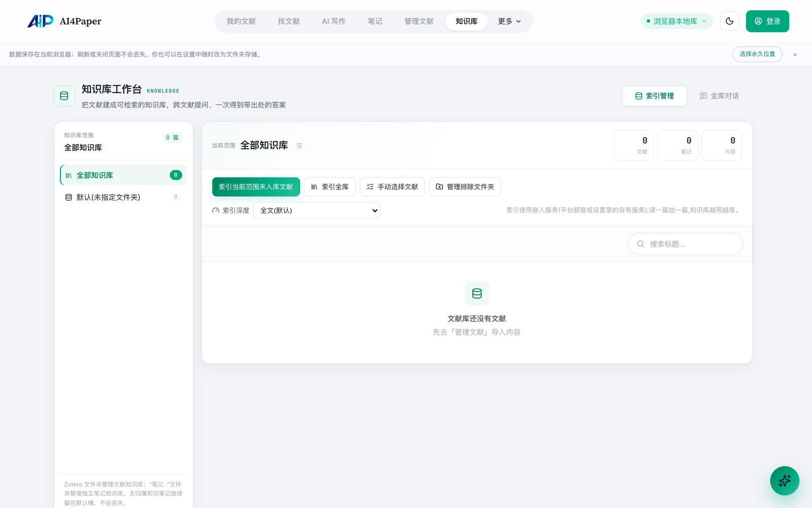Click the 知识库工作台 heading

coord(112,89)
